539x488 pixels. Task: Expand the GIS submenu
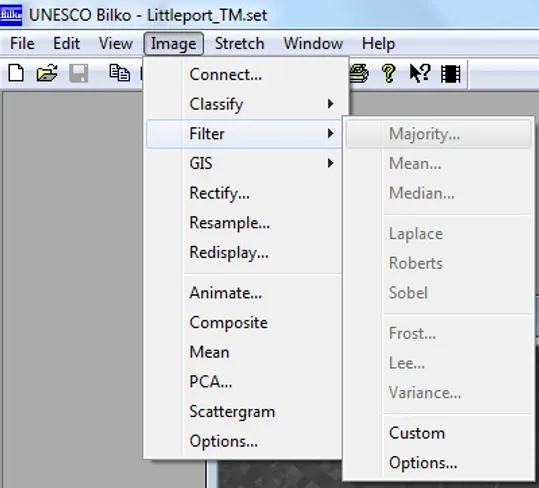pos(244,163)
